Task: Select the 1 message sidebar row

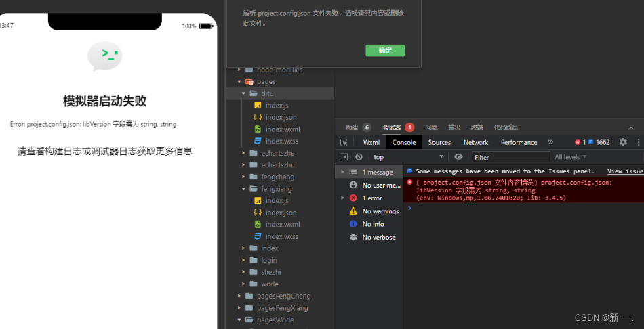Action: 369,173
